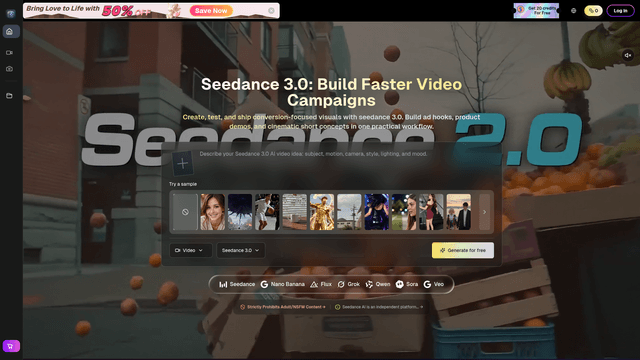Expand the Strictly Prohibits Adult/NSFW Content notice
640x360 pixels.
pyautogui.click(x=283, y=307)
